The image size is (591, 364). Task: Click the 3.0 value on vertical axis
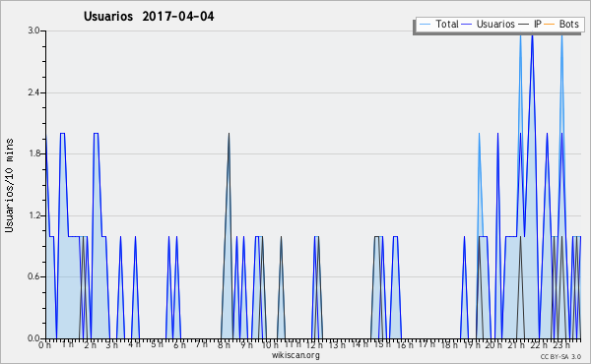coord(33,30)
